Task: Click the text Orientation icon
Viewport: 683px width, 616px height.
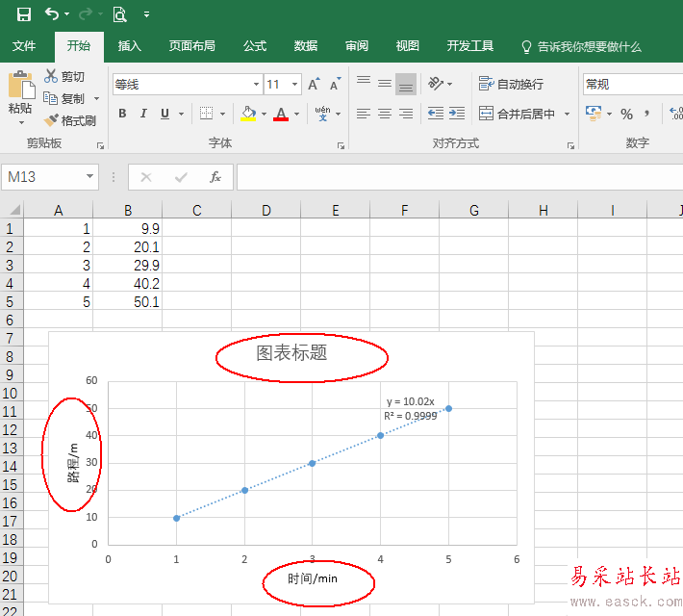Action: point(436,83)
